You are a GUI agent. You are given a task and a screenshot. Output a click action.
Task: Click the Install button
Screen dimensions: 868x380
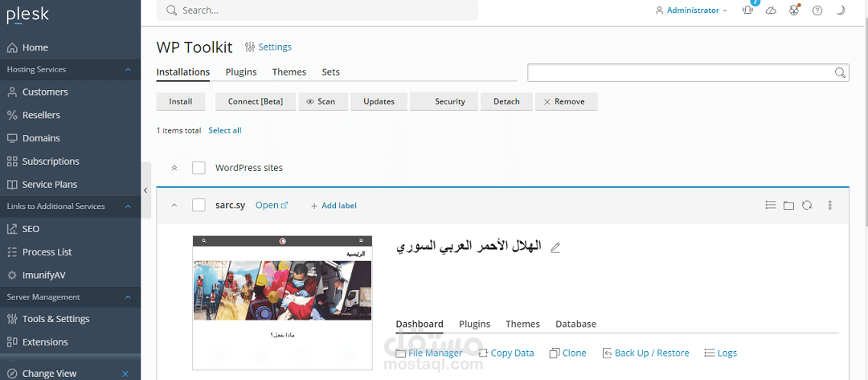coord(181,102)
